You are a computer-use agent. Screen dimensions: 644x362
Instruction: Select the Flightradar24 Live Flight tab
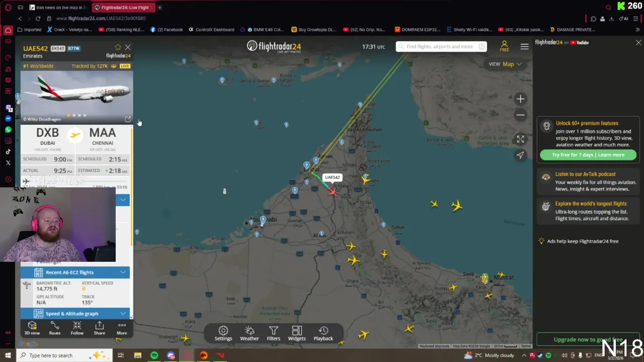124,8
